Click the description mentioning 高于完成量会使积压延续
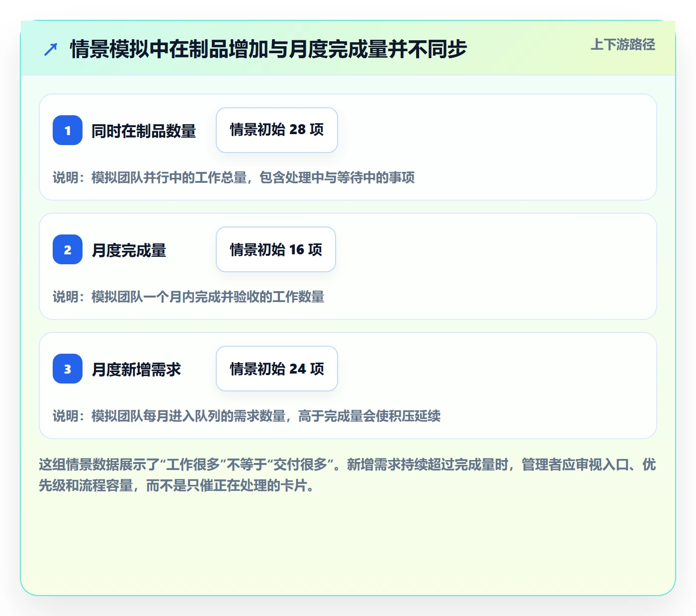The width and height of the screenshot is (696, 616). pyautogui.click(x=247, y=416)
